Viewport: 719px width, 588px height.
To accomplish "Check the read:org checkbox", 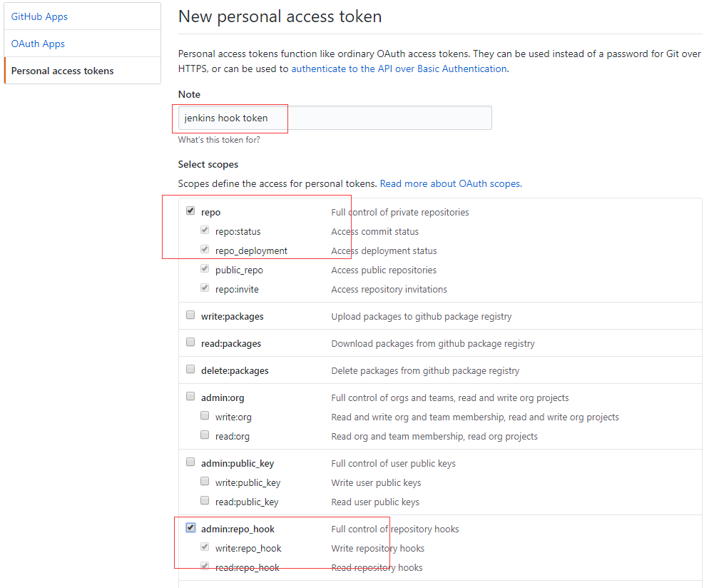I will [205, 435].
